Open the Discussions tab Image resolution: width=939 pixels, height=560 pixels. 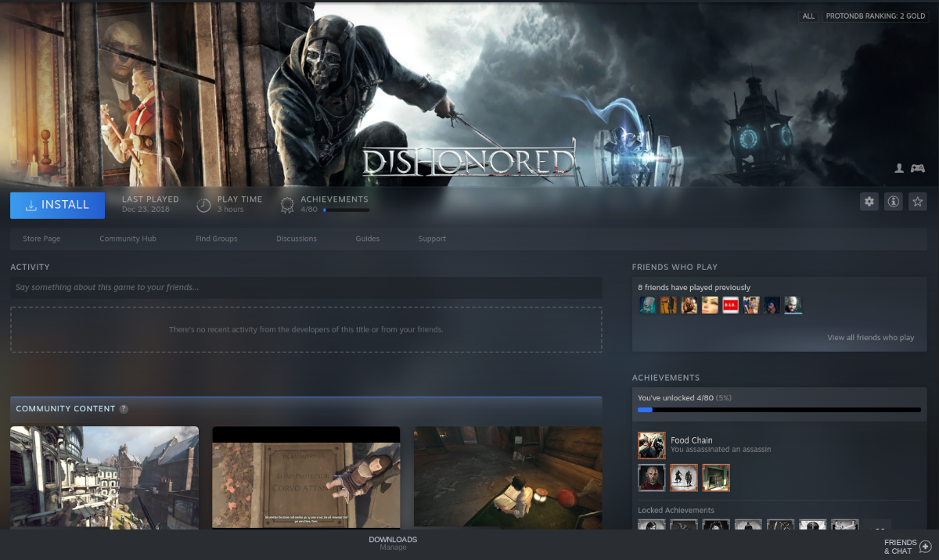(297, 239)
